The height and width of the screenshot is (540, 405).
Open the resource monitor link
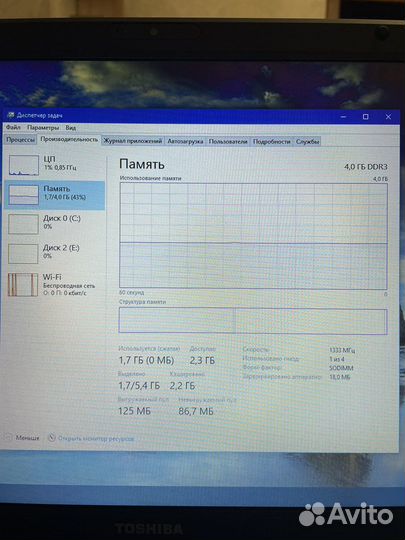coord(96,439)
